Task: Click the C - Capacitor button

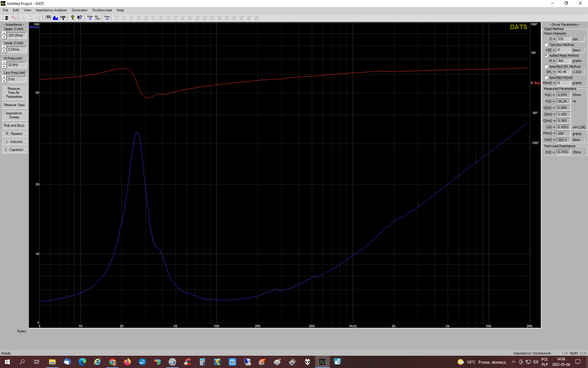Action: [x=14, y=150]
